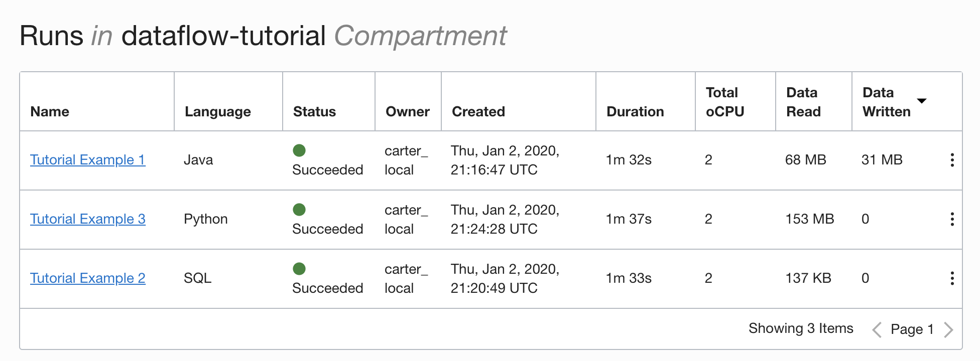The width and height of the screenshot is (980, 361).
Task: Open the Tutorial Example 2 run link
Action: pos(88,278)
